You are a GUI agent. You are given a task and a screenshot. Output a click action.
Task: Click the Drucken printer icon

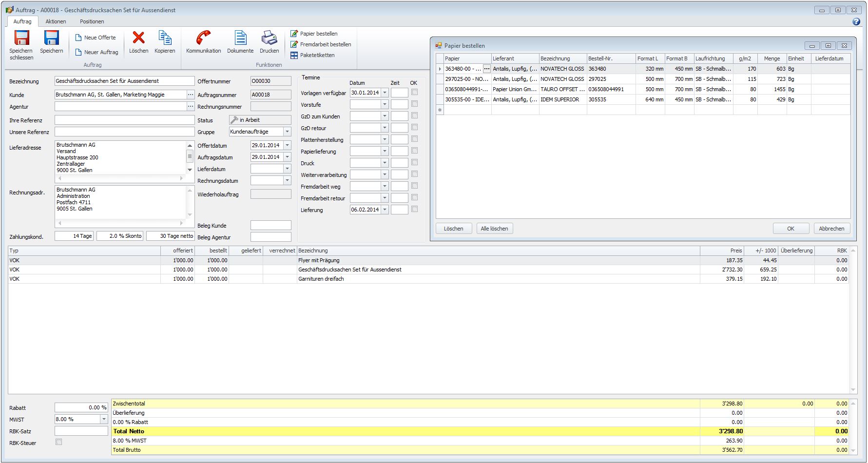[269, 38]
